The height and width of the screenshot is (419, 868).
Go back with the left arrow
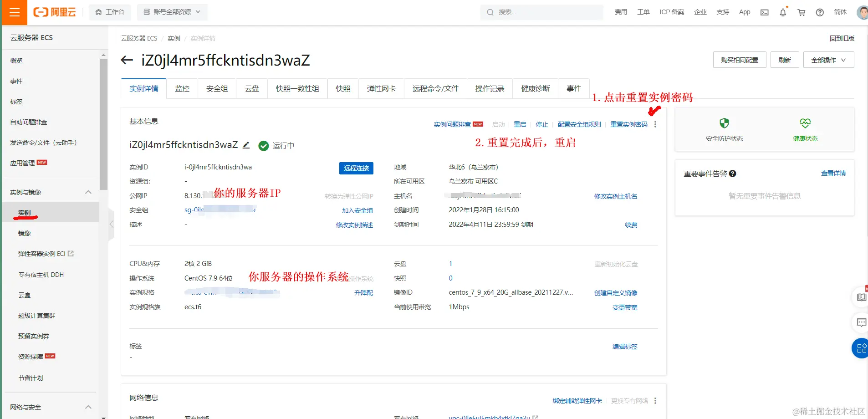127,60
